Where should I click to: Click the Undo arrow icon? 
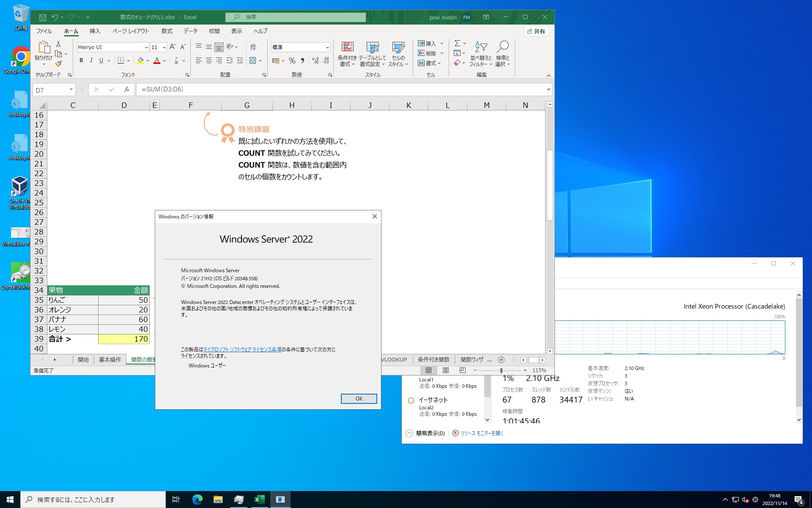point(55,17)
